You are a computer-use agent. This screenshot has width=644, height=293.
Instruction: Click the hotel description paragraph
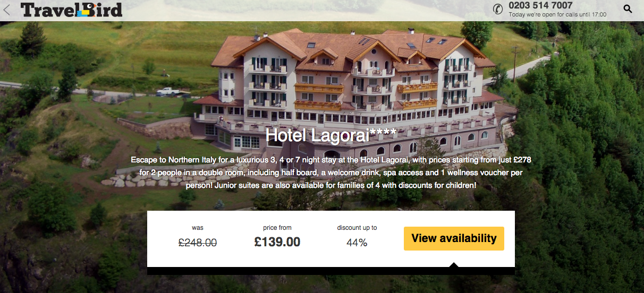(331, 173)
